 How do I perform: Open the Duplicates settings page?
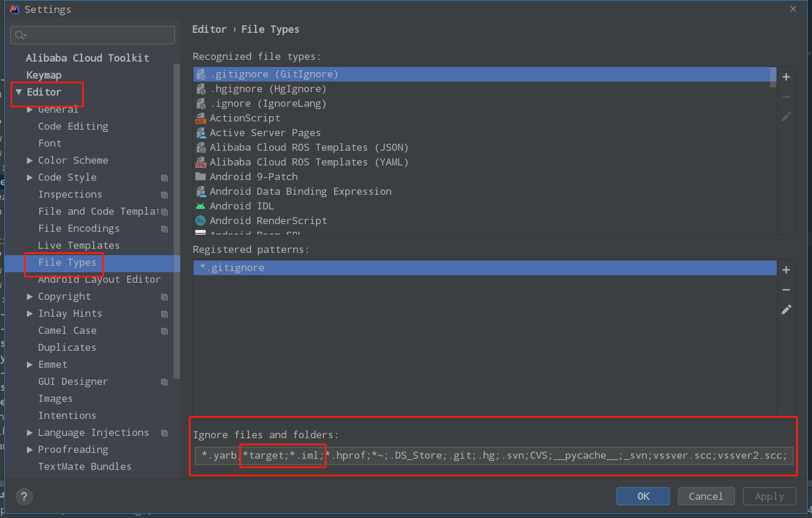[x=67, y=348]
